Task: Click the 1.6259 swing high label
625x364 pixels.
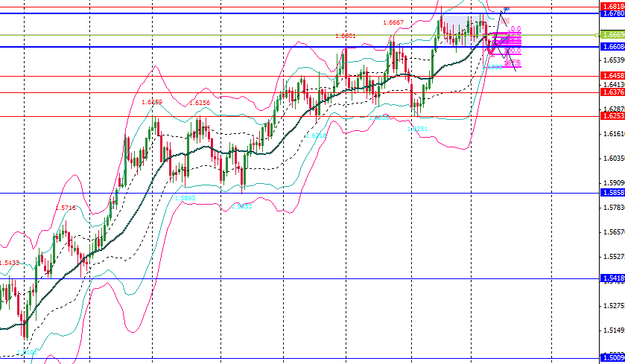Action: pos(152,102)
